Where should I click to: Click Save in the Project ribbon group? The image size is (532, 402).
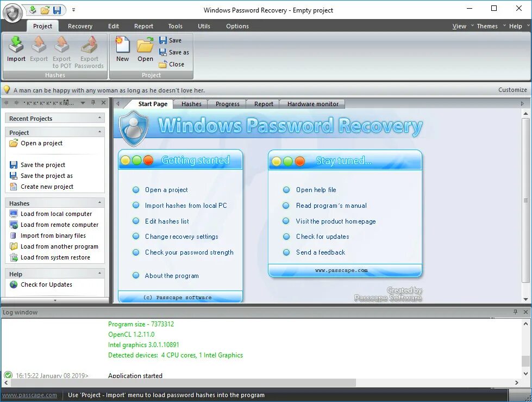coord(170,40)
